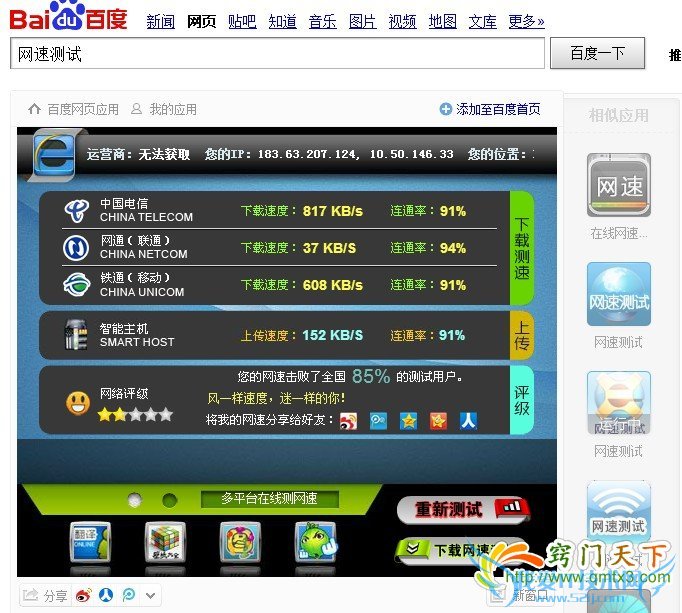Share speed result to Renren
Image resolution: width=682 pixels, height=613 pixels.
coord(468,421)
